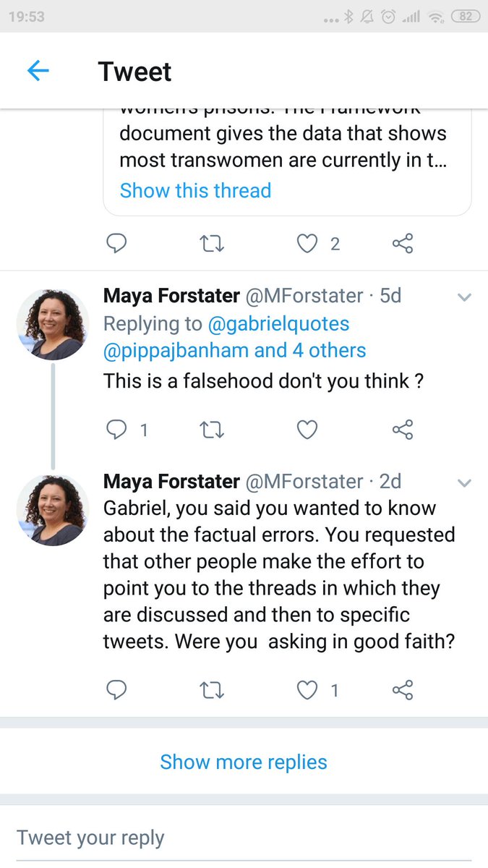Open Maya Forstater's avatar on 5d tweet

tap(52, 324)
